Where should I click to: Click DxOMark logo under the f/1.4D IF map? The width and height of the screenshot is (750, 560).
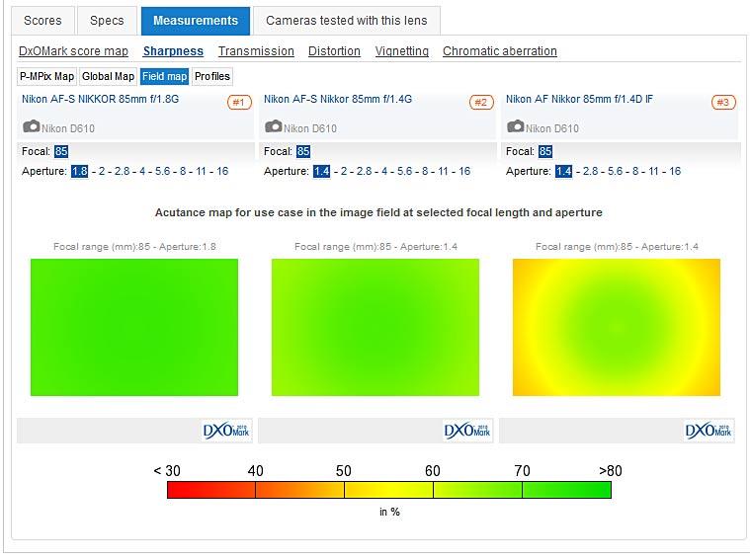point(708,431)
